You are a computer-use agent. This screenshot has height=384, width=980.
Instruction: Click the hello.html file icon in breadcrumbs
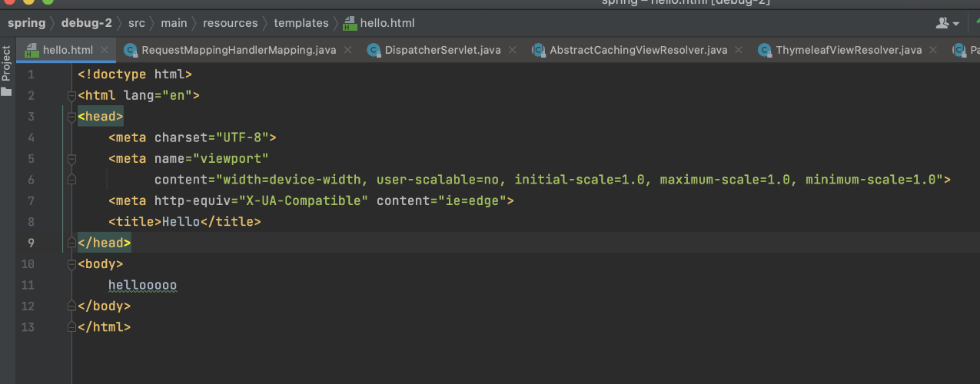coord(350,23)
